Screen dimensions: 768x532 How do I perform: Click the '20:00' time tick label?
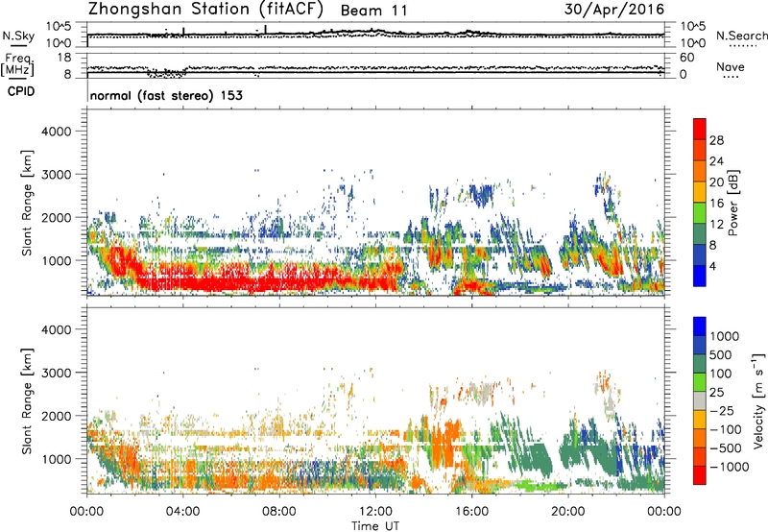click(x=568, y=512)
